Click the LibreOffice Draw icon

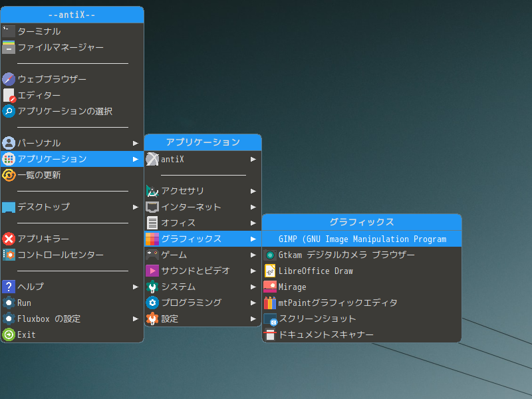tap(270, 271)
